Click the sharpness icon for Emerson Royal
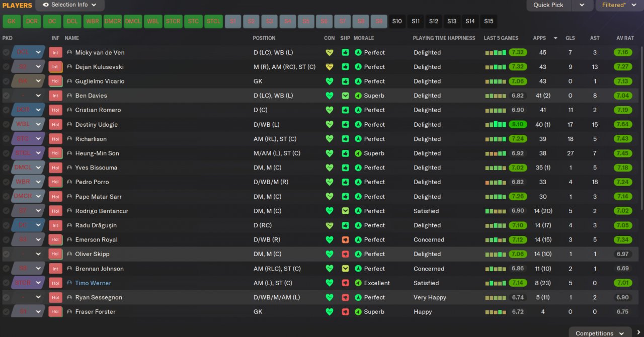Image resolution: width=644 pixels, height=337 pixels. click(345, 240)
